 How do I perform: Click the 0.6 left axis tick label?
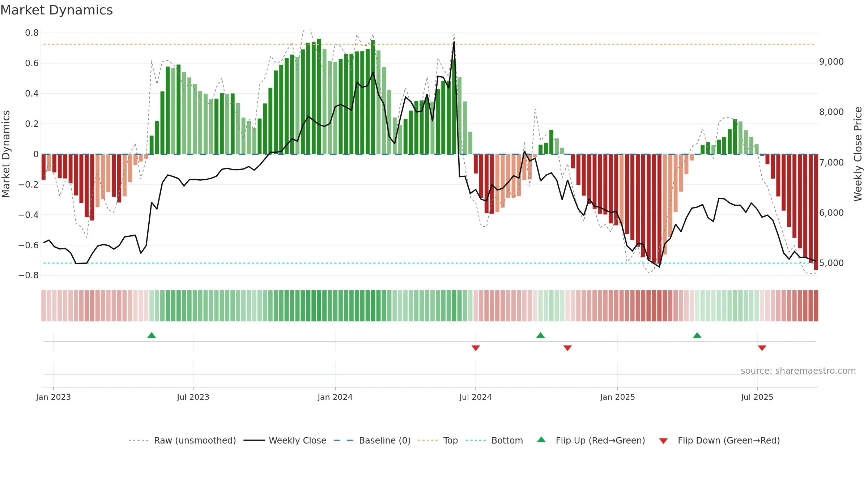(x=32, y=63)
